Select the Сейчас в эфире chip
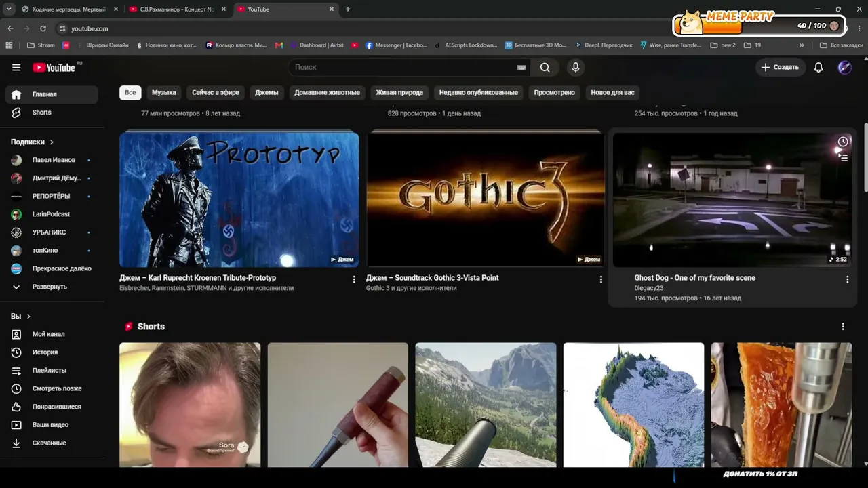The image size is (868, 488). [x=216, y=92]
